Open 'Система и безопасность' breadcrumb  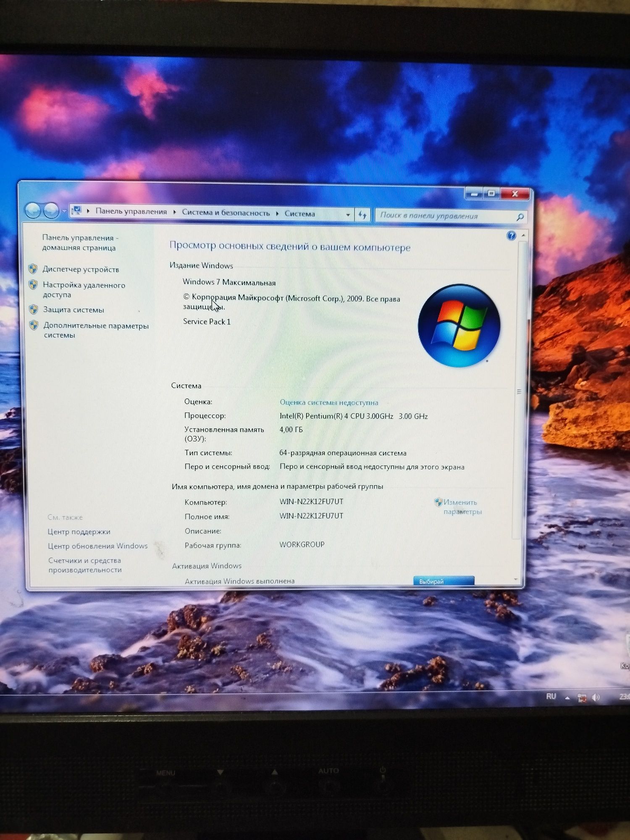point(226,213)
